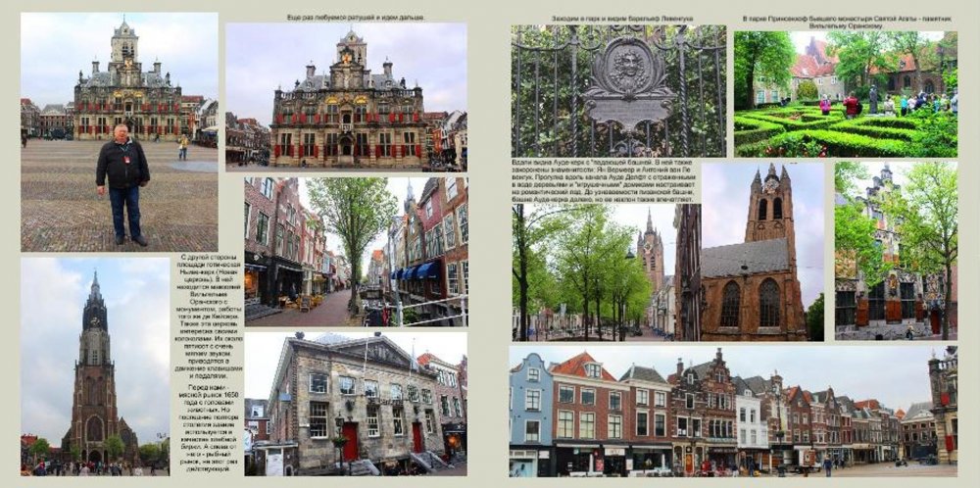980x488 pixels.
Task: Click the hedge garden park photo
Action: [x=845, y=94]
